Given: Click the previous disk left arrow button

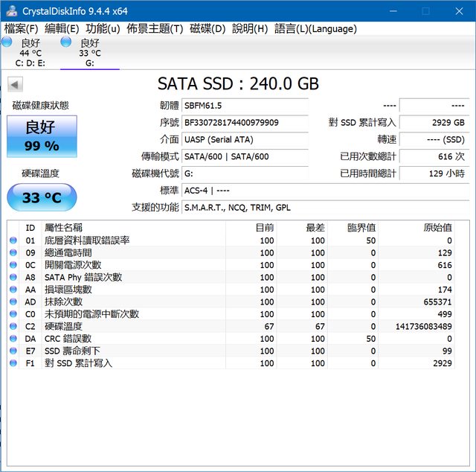Looking at the screenshot, I should coord(16,85).
